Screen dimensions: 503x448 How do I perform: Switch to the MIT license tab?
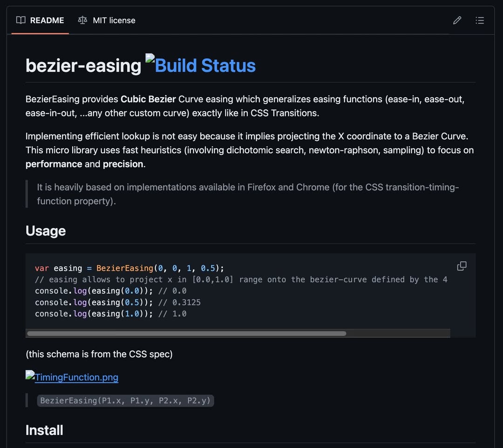click(x=114, y=20)
